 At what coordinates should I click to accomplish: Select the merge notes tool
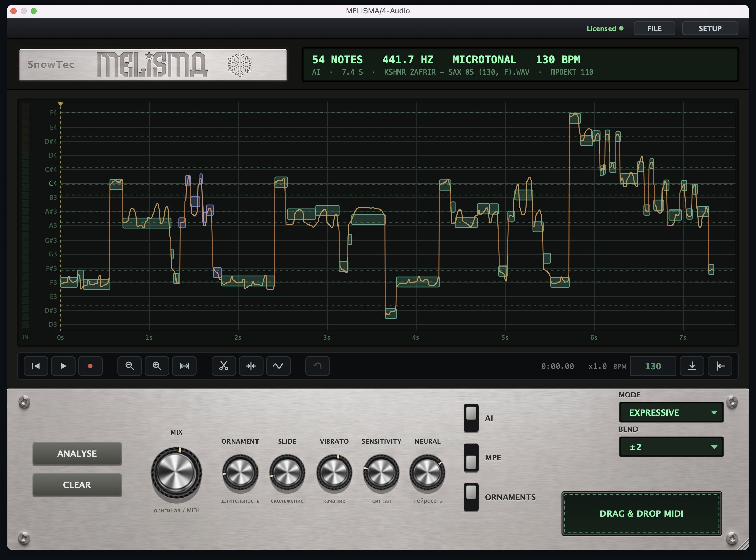click(x=251, y=366)
